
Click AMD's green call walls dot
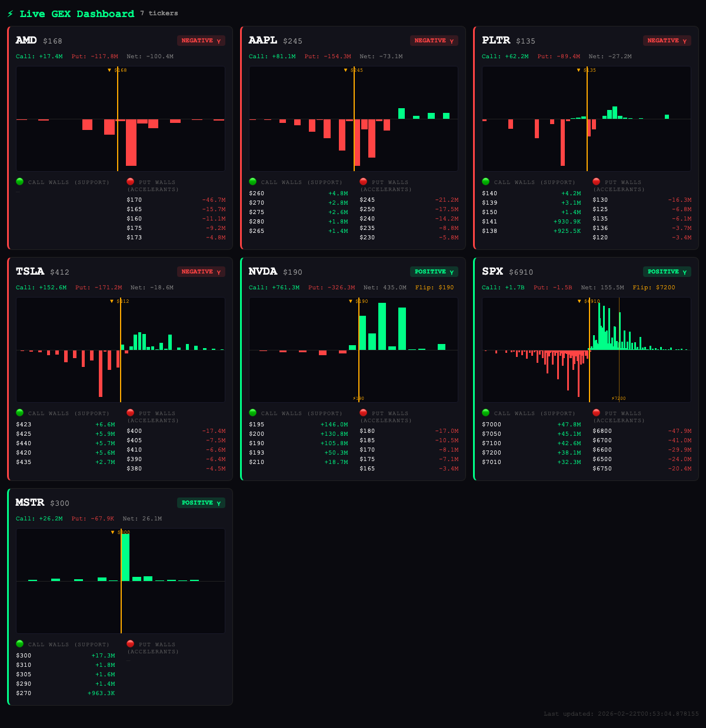tap(20, 182)
